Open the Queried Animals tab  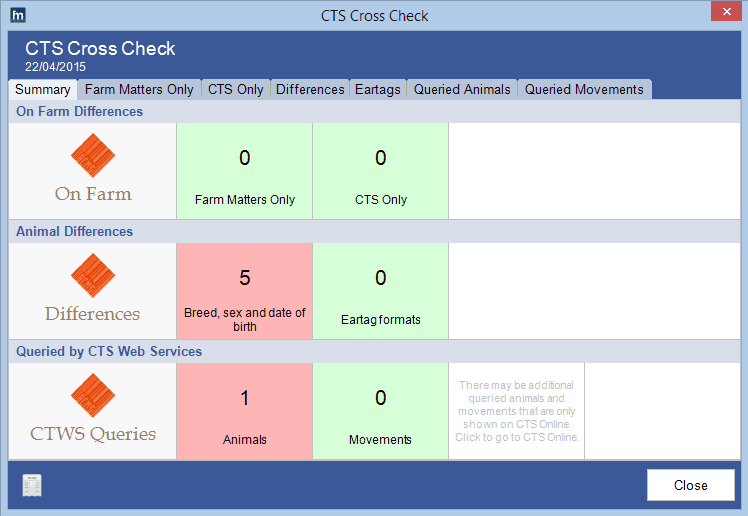click(462, 90)
